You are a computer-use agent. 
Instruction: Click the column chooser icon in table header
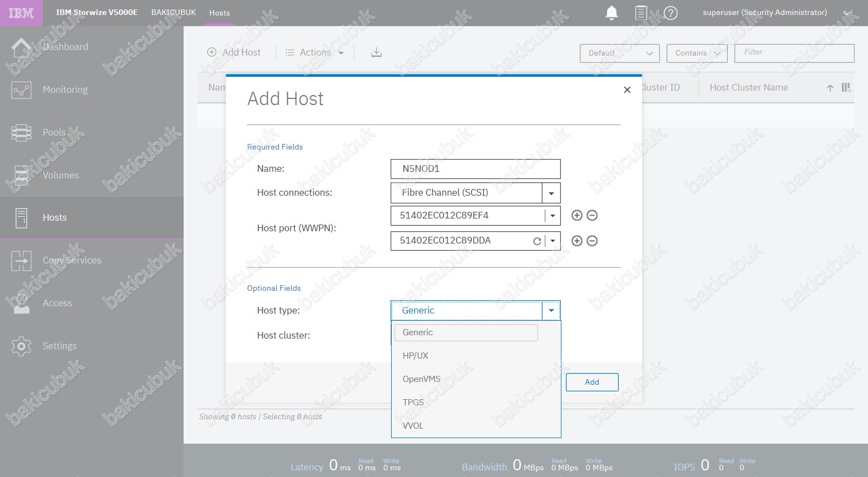[x=846, y=87]
